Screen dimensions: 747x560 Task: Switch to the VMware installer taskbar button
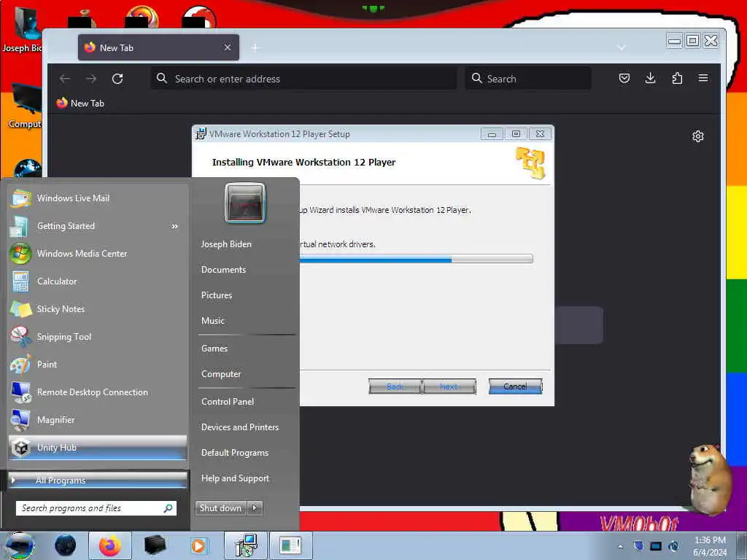pos(246,545)
